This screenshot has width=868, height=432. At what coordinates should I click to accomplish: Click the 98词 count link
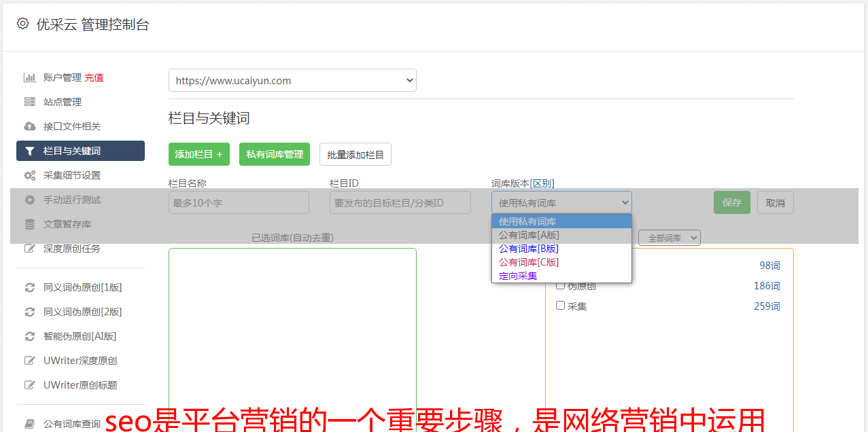[x=769, y=266]
